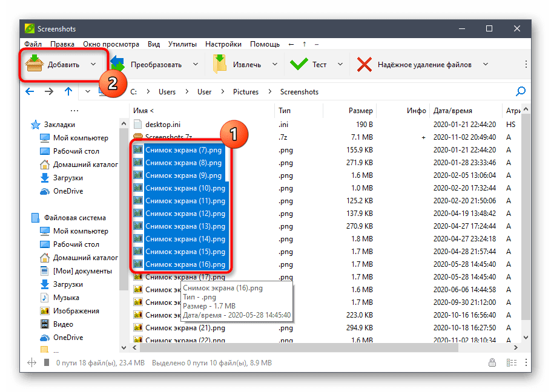The width and height of the screenshot is (551, 392).
Task: Open the toolbar overflow three-dots menu
Action: 525,64
